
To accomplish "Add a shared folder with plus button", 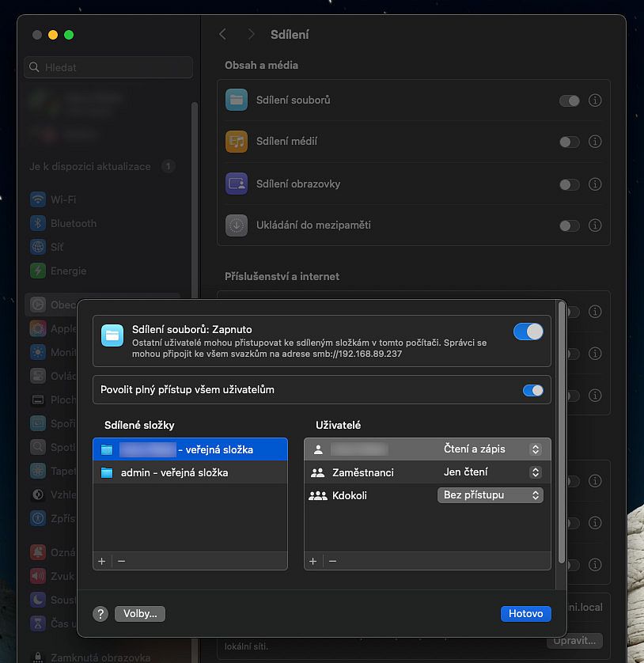I will pyautogui.click(x=101, y=561).
